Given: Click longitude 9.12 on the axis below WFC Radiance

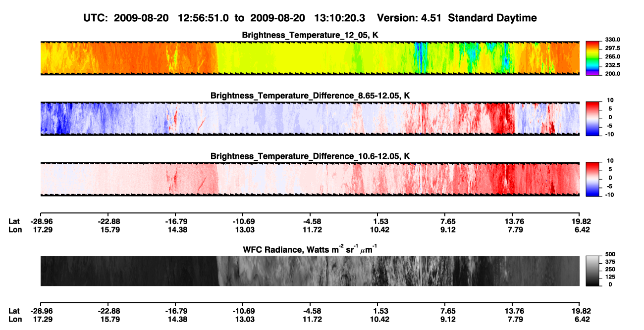Looking at the screenshot, I should [446, 319].
